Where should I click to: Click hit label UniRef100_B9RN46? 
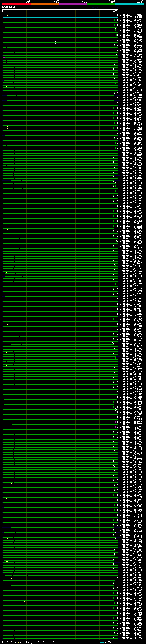(131, 263)
